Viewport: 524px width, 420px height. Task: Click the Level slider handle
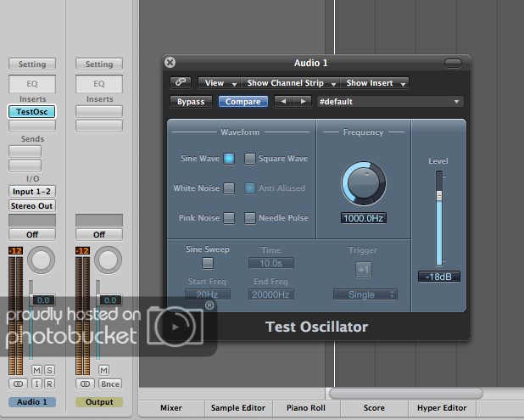pyautogui.click(x=439, y=195)
